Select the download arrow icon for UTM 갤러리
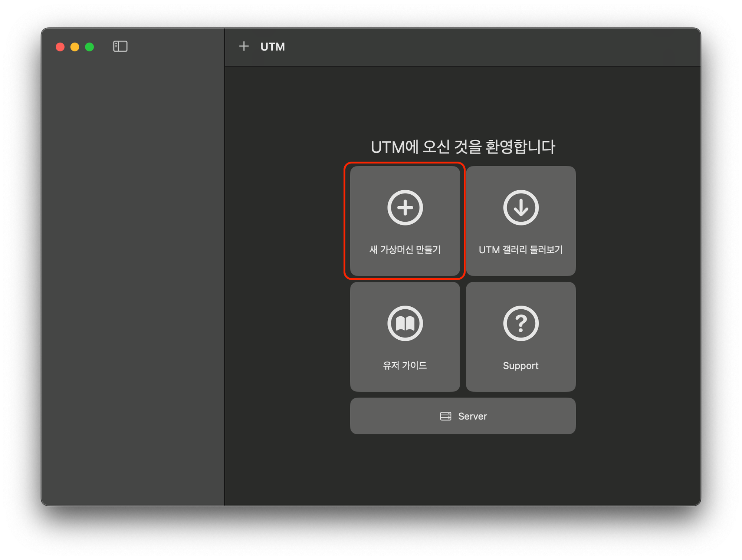This screenshot has height=560, width=742. point(521,208)
